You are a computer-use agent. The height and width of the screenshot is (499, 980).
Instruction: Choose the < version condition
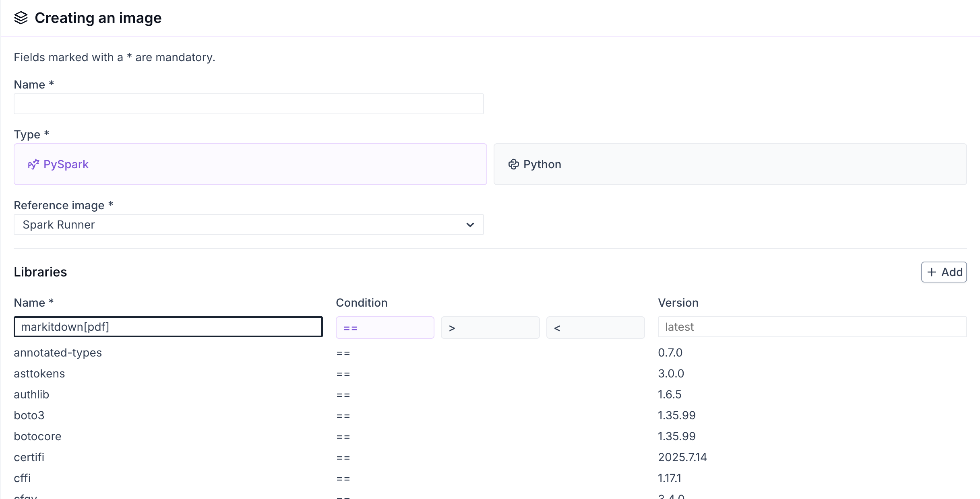595,328
